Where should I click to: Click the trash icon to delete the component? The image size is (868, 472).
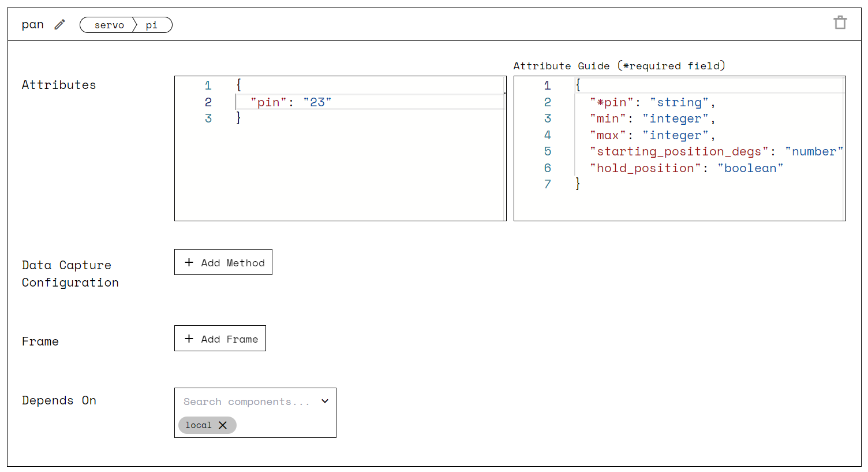pyautogui.click(x=840, y=22)
